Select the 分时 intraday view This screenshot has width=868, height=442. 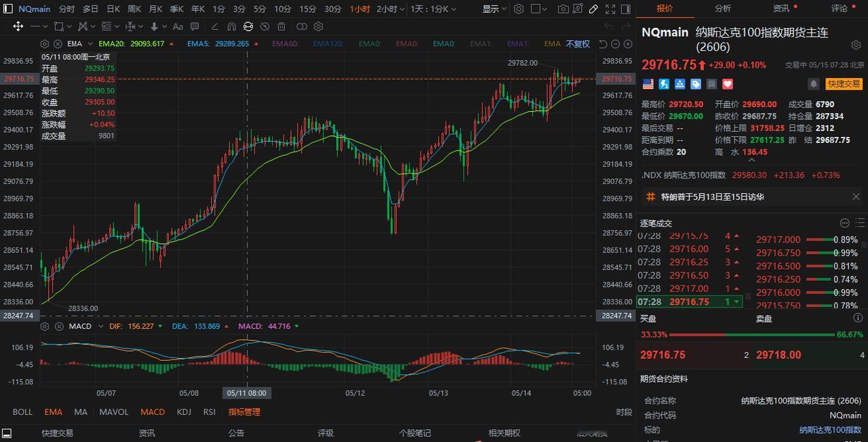(66, 9)
